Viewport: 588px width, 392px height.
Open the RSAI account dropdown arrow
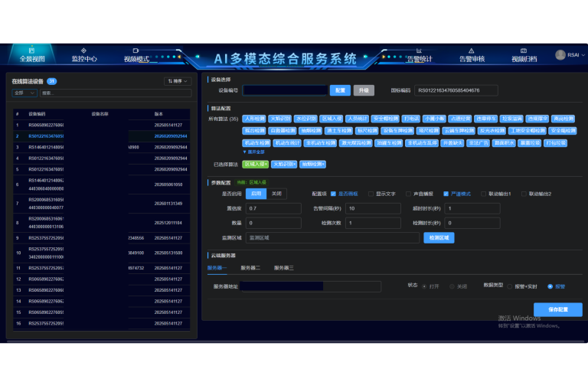pyautogui.click(x=583, y=55)
